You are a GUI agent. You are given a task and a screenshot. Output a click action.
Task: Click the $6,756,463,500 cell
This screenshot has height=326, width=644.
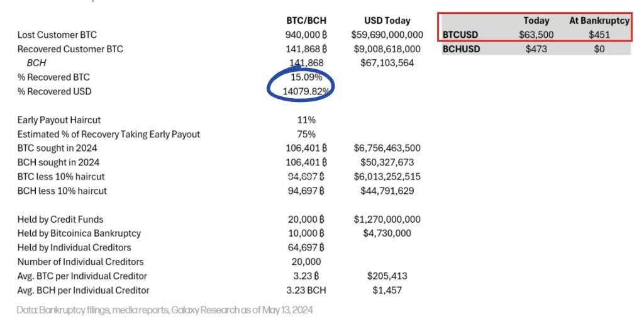[387, 148]
